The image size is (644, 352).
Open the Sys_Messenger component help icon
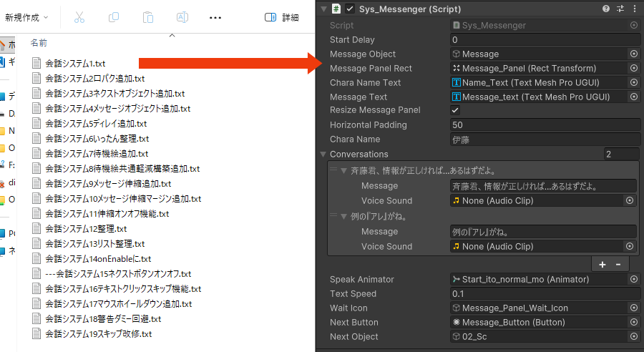point(606,9)
